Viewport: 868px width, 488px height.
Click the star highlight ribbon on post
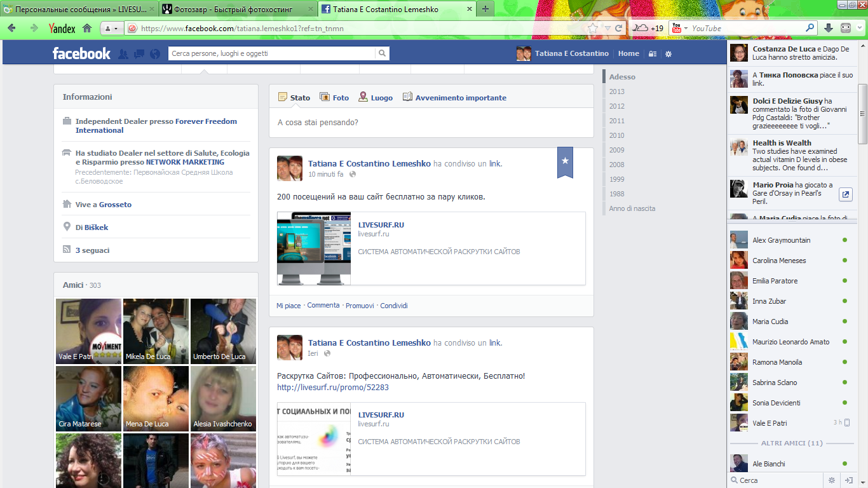coord(566,162)
